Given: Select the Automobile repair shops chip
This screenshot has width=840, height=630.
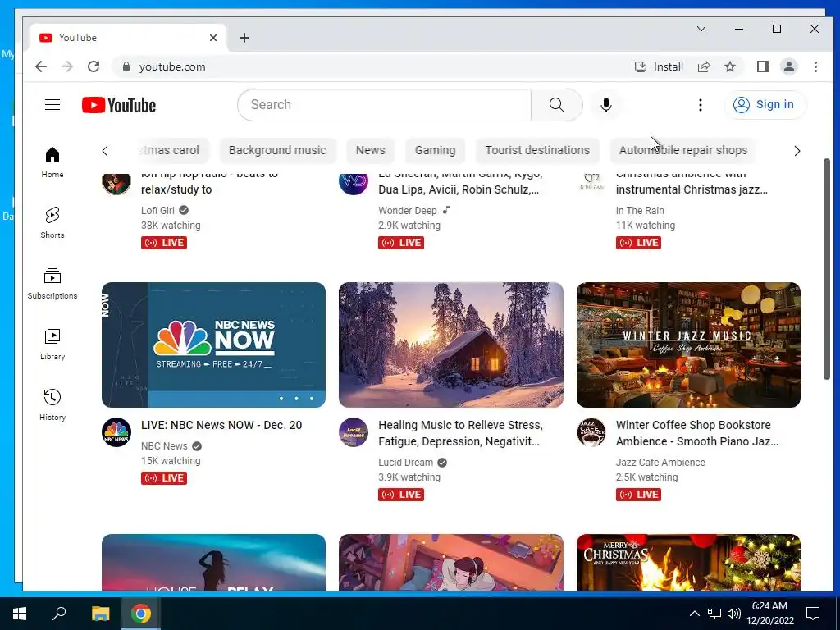Looking at the screenshot, I should coord(683,151).
